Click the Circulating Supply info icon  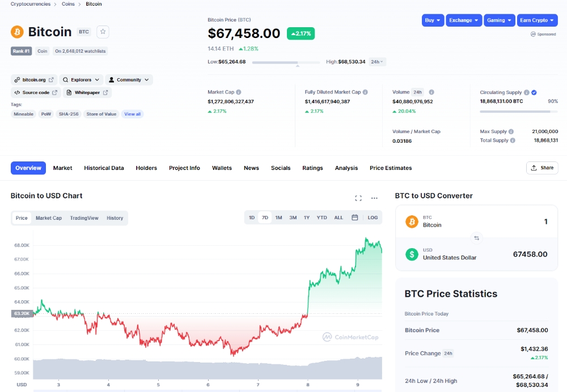(x=527, y=92)
